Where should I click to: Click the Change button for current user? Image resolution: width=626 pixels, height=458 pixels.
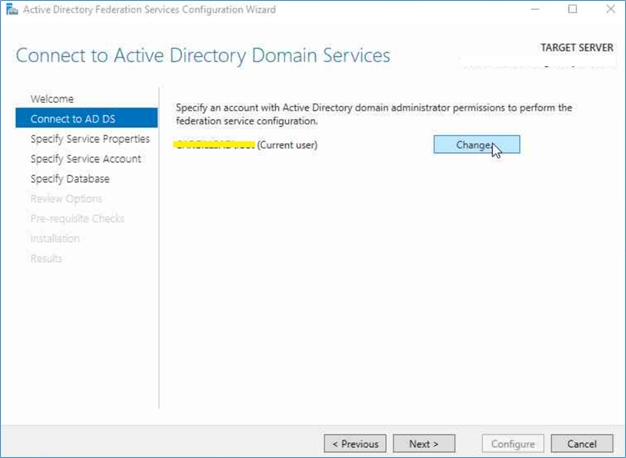pos(477,145)
